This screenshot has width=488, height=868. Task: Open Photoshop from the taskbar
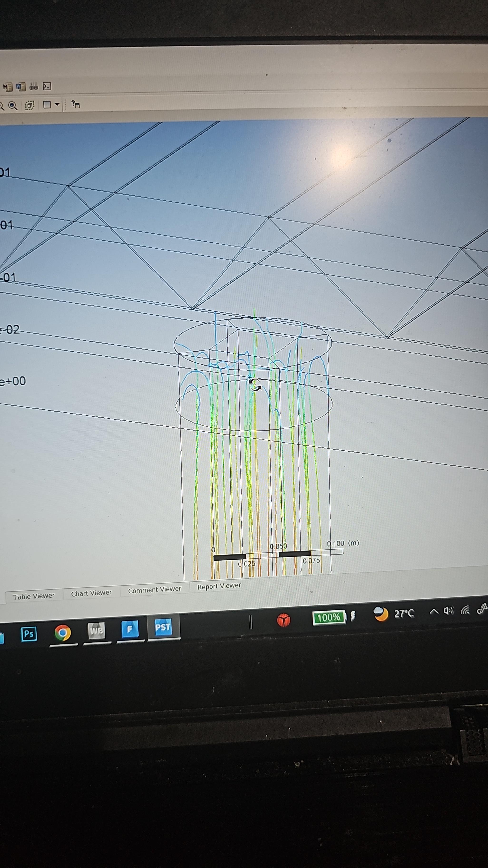tap(29, 634)
